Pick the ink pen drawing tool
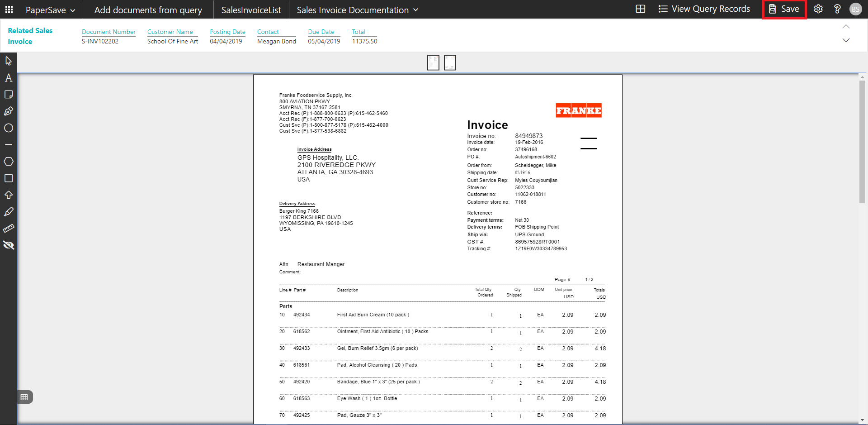The height and width of the screenshot is (425, 868). (x=9, y=111)
